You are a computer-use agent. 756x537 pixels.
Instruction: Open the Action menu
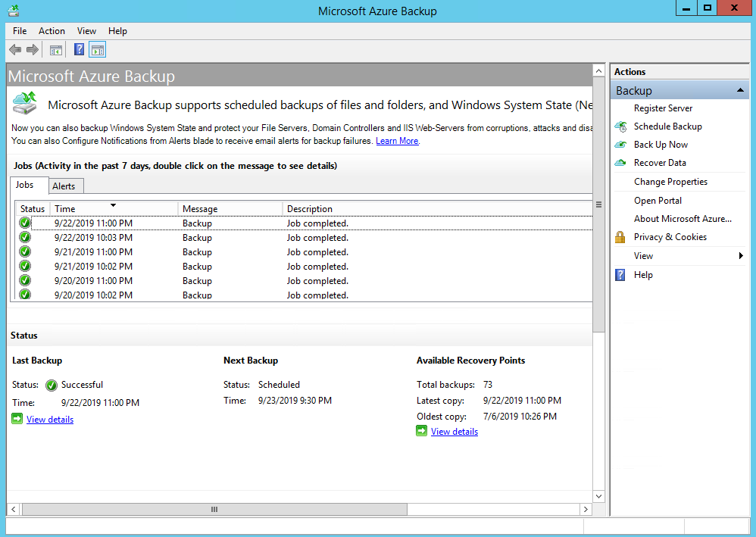[x=52, y=31]
